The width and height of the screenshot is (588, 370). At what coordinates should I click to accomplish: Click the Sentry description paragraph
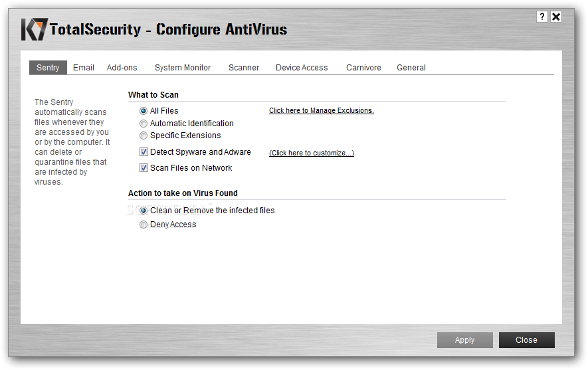click(72, 142)
